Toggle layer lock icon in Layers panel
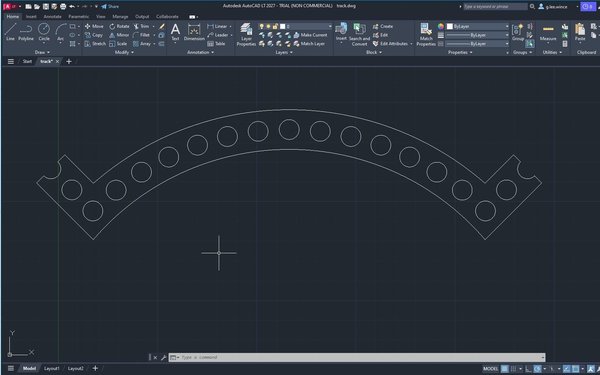Screen dimensions: 600x375 point(275,26)
